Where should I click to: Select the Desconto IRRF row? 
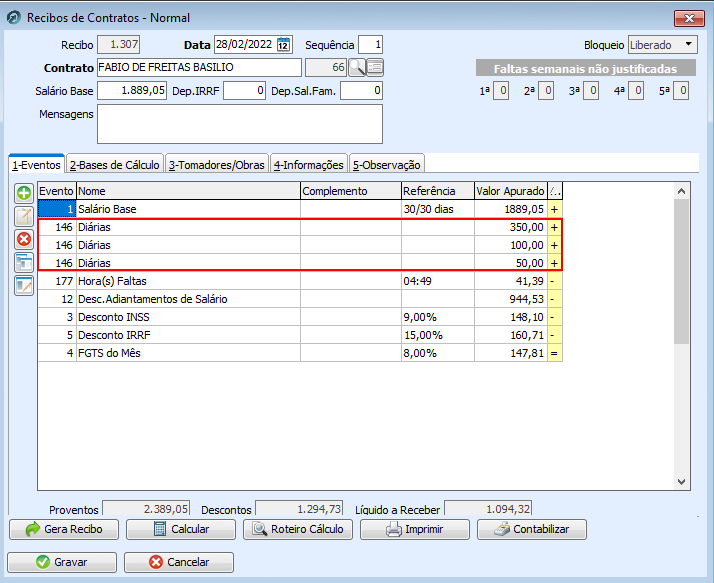coord(300,335)
